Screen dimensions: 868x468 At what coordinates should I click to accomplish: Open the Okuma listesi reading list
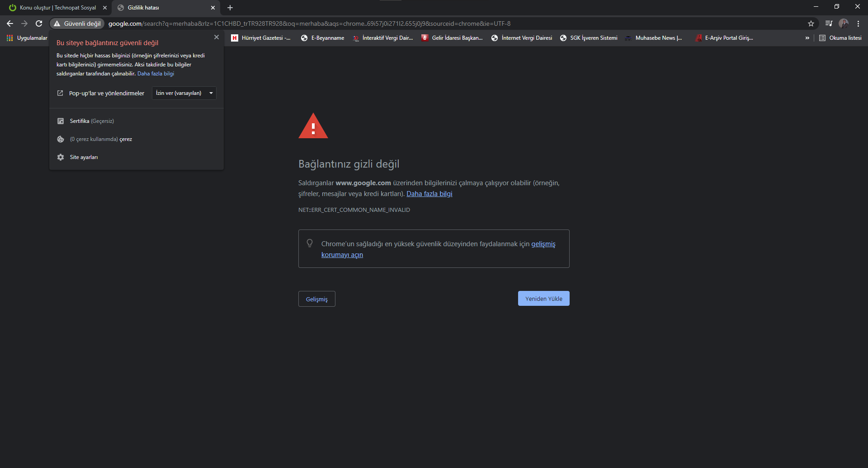pos(840,38)
